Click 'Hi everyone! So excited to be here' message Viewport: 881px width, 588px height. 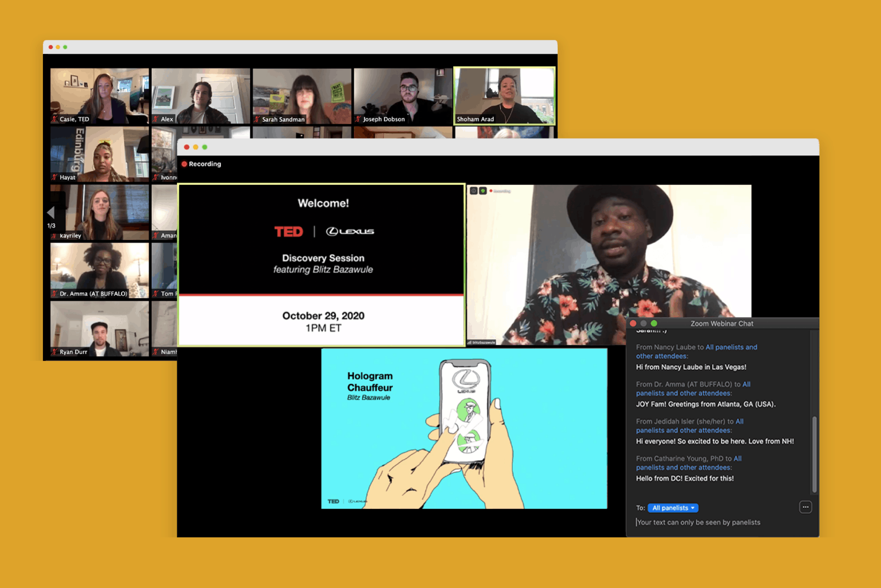coord(715,441)
